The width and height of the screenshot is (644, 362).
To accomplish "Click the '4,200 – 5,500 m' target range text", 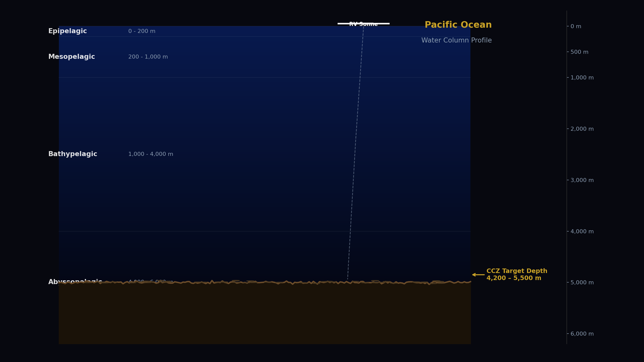I will [x=514, y=278].
